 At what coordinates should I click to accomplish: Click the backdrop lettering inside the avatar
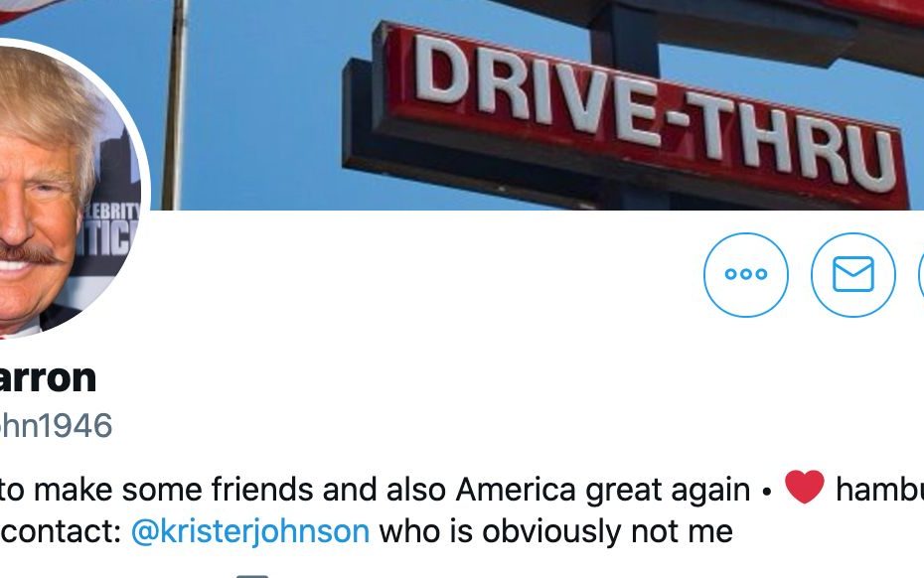click(x=112, y=230)
